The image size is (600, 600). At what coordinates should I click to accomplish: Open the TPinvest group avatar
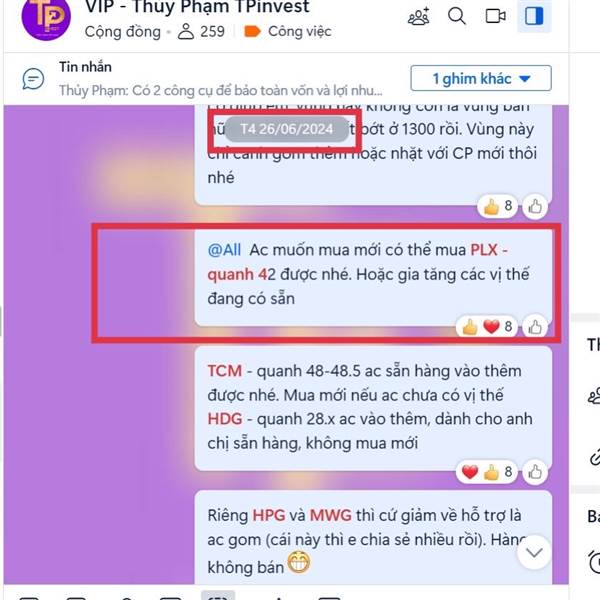pos(46,18)
